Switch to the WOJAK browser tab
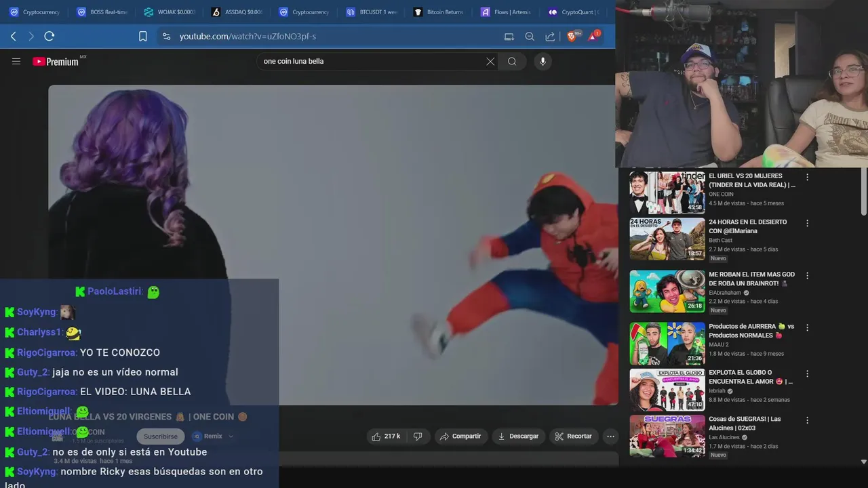This screenshot has width=868, height=488. click(170, 12)
